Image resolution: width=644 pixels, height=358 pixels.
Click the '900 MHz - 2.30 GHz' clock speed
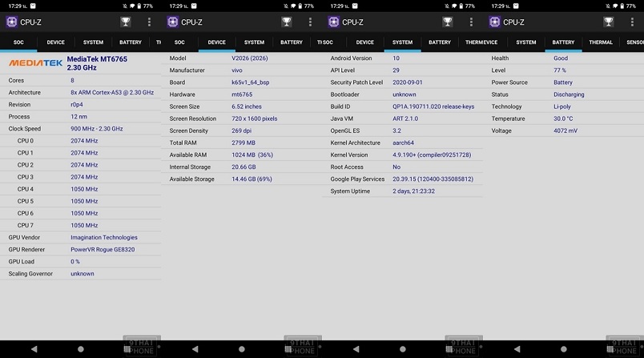click(96, 128)
